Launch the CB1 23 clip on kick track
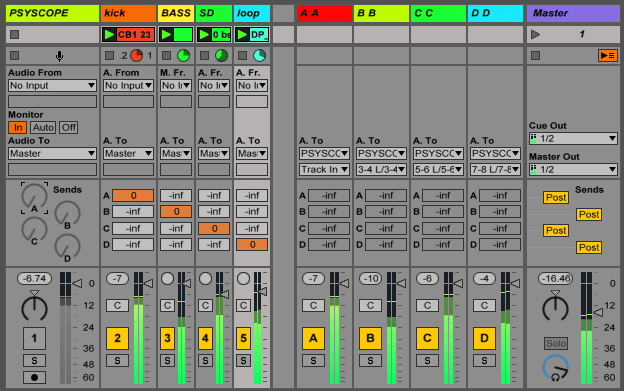624x391 pixels. [109, 35]
